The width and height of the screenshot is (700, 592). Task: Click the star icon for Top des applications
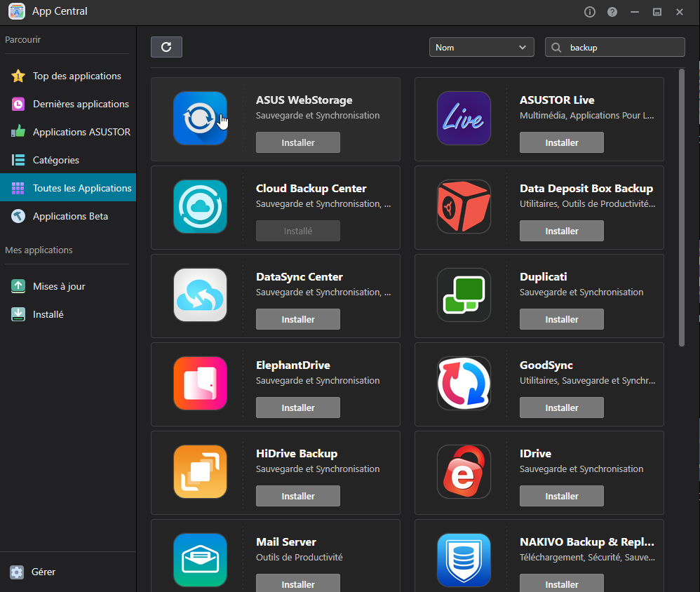point(18,76)
